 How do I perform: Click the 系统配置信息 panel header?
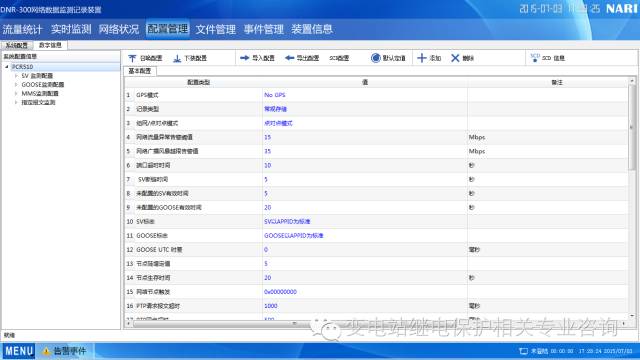point(20,56)
